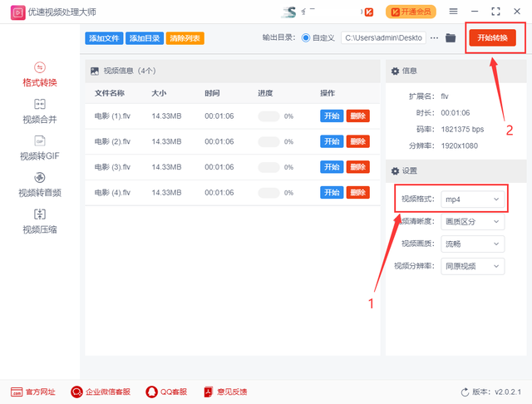Switch to 视频合并 menu label
Viewport: 532px width, 404px height.
point(40,120)
